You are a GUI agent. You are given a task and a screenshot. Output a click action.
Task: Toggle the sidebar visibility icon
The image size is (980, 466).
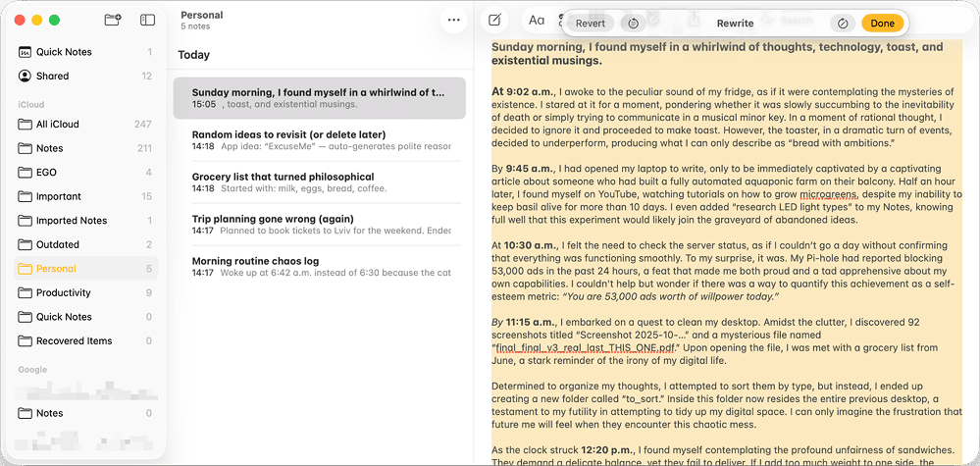coord(147,20)
